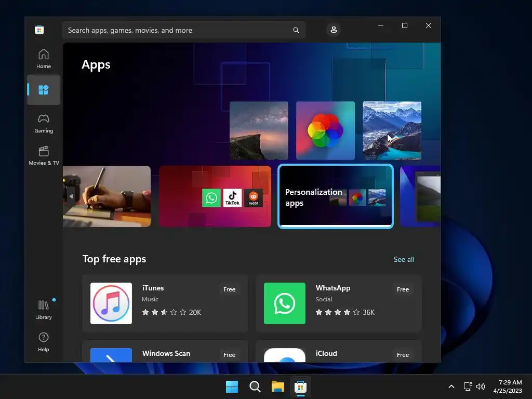532x399 pixels.
Task: Click the WhatsApp icon in the red banner
Action: click(211, 198)
